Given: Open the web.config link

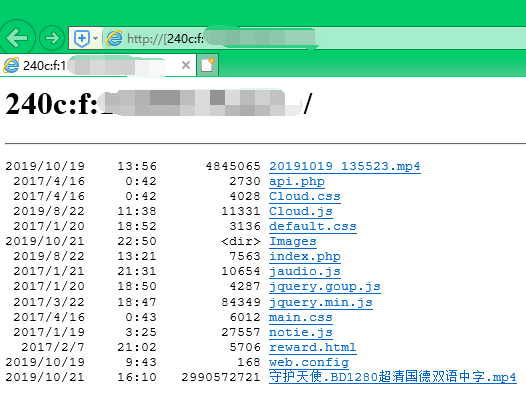Looking at the screenshot, I should (309, 362).
